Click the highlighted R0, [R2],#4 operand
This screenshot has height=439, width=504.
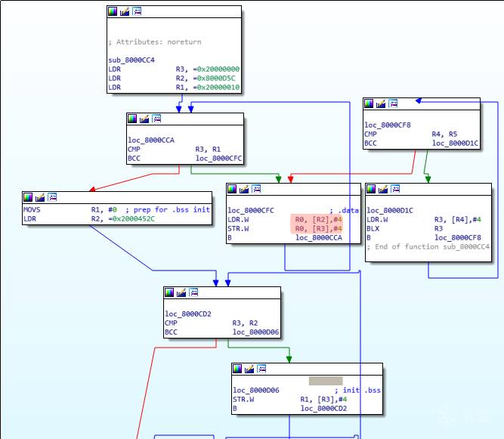[318, 219]
